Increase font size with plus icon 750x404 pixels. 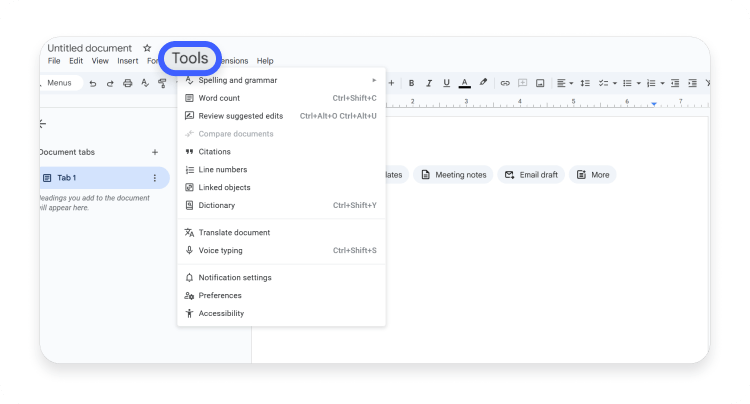391,83
